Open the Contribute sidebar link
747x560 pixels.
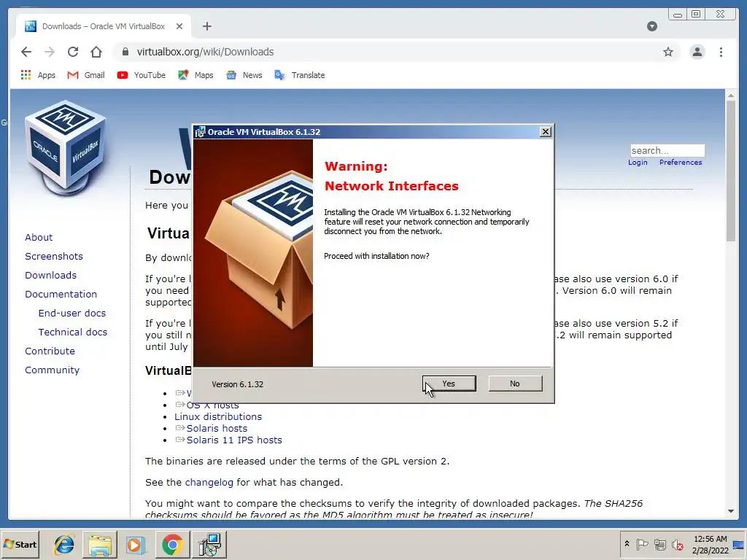coord(50,351)
